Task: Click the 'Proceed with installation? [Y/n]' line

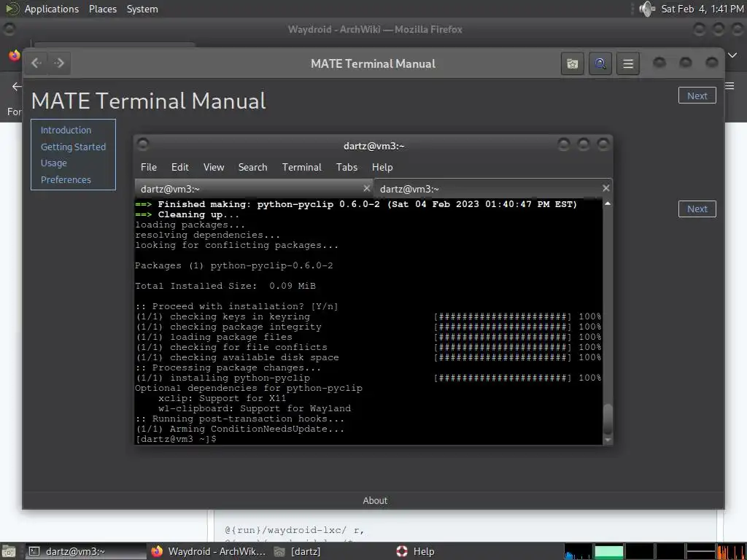Action: click(x=237, y=306)
